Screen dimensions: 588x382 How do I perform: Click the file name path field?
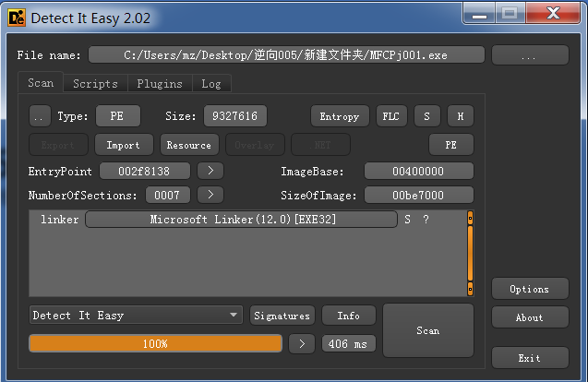[286, 55]
